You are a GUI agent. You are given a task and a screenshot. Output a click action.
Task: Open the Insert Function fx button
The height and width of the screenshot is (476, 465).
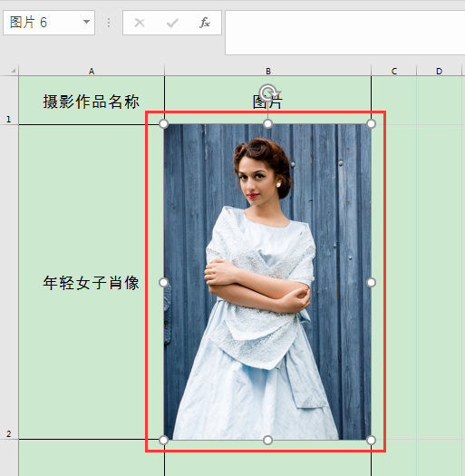(205, 23)
